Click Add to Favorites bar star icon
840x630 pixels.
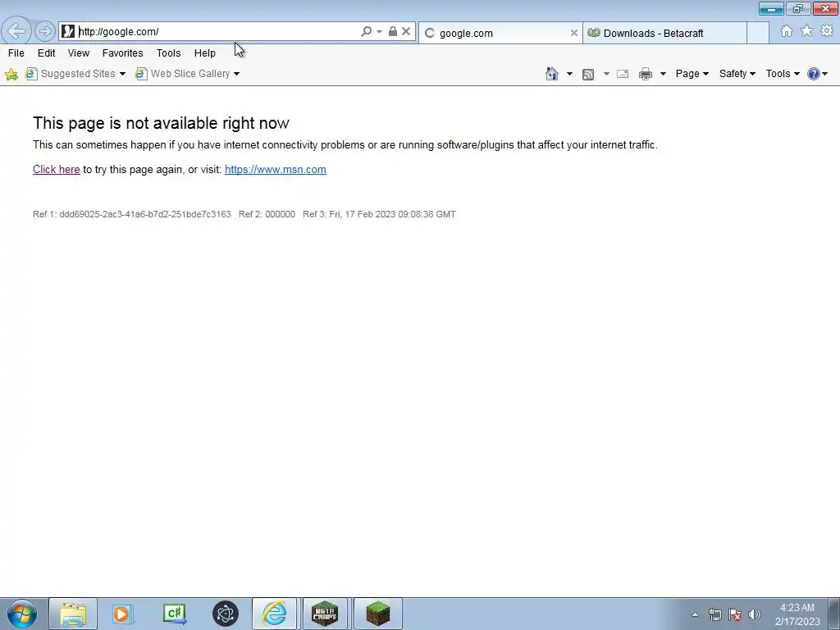tap(11, 74)
